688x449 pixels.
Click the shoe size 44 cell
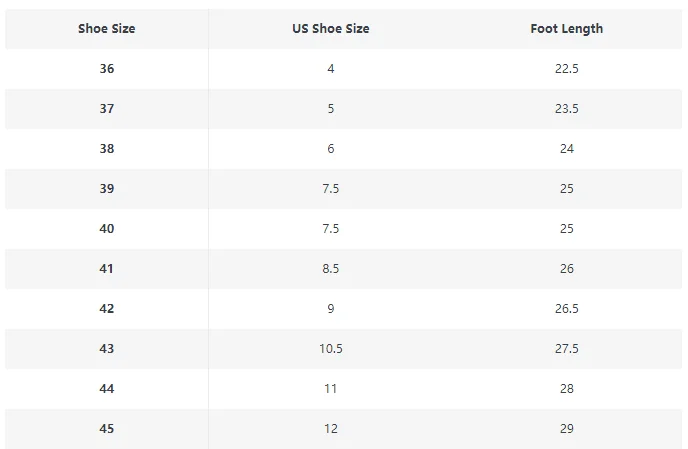click(106, 389)
